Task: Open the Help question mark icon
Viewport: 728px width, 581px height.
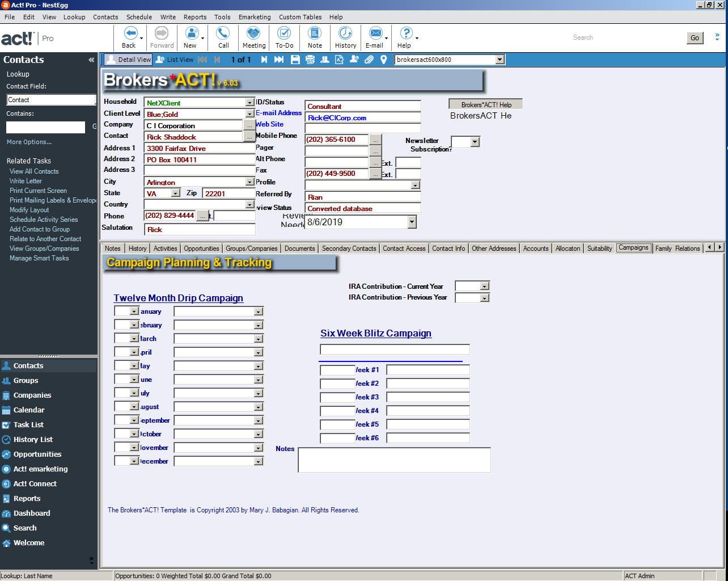Action: 405,33
